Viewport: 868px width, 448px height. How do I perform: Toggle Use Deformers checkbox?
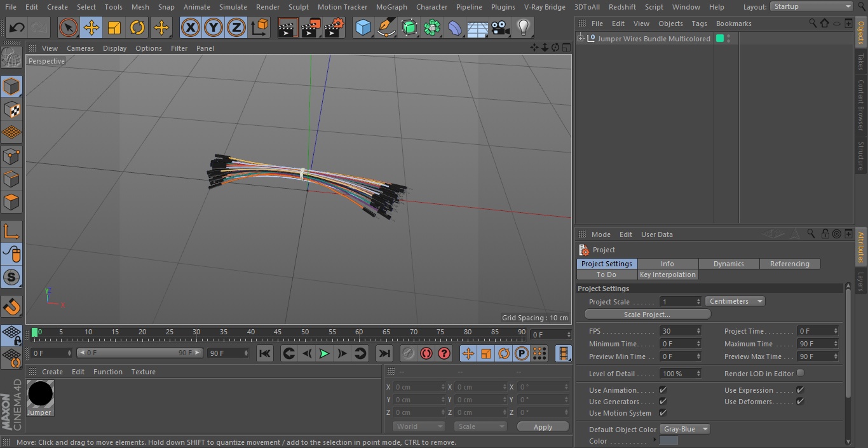(x=800, y=401)
